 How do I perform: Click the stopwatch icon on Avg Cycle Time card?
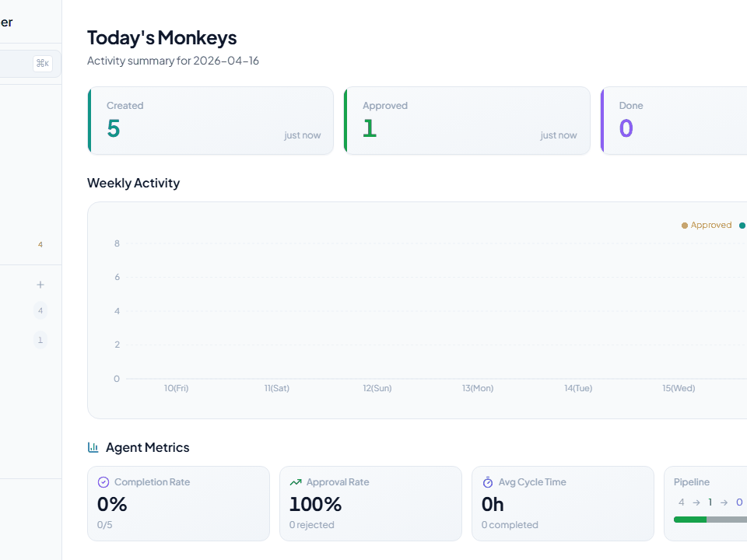click(x=487, y=482)
